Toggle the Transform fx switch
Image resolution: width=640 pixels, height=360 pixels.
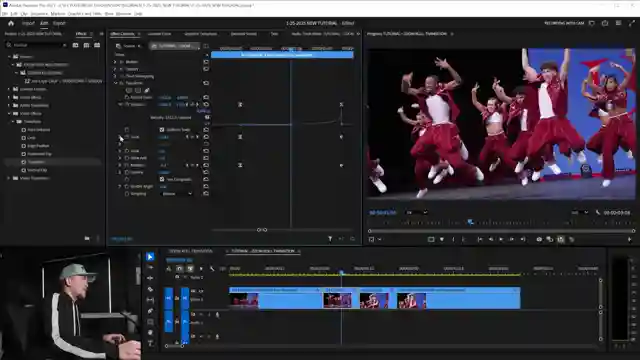click(x=121, y=83)
